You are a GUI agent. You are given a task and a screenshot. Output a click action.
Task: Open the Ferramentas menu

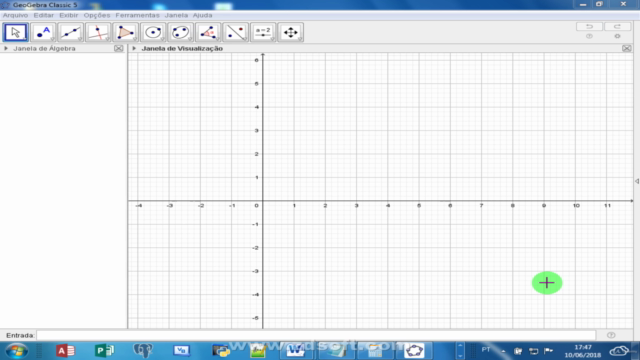pos(138,15)
